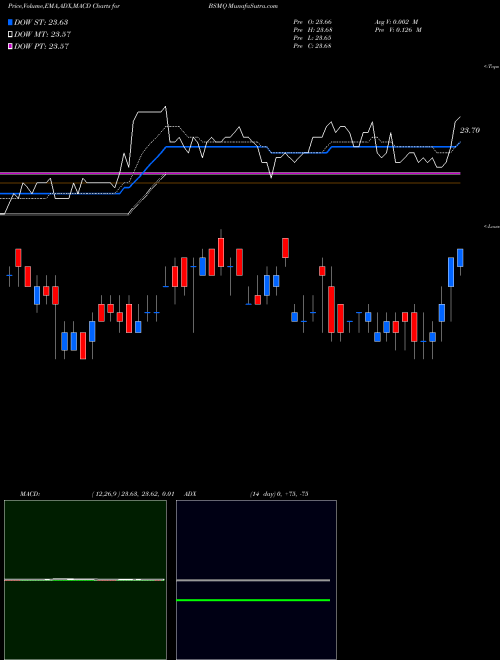Click the bright green line in ADX panel
The image size is (500, 660).
[x=253, y=600]
